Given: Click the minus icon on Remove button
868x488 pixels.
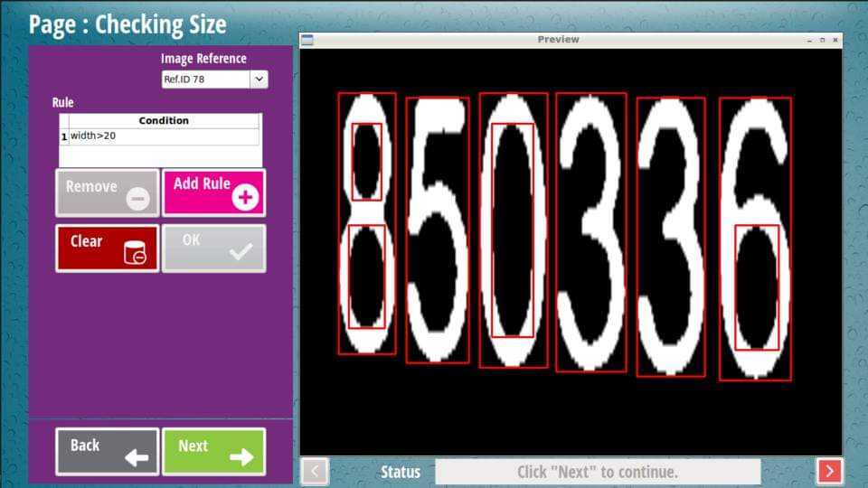Looking at the screenshot, I should click(x=137, y=197).
